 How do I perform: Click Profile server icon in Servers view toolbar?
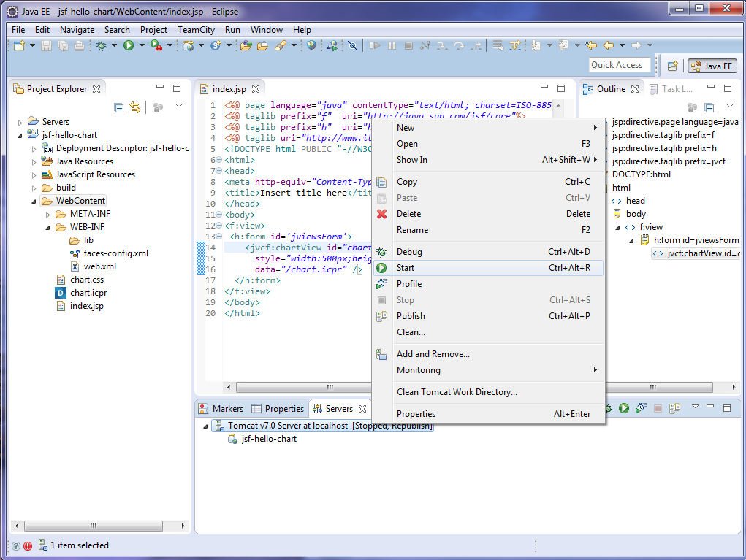pos(641,408)
